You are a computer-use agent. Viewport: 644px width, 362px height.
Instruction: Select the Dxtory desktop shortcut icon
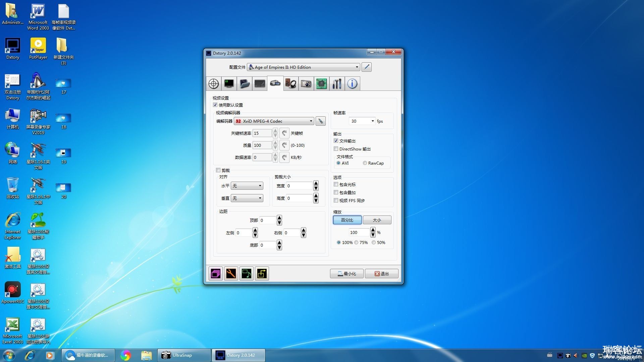[13, 49]
